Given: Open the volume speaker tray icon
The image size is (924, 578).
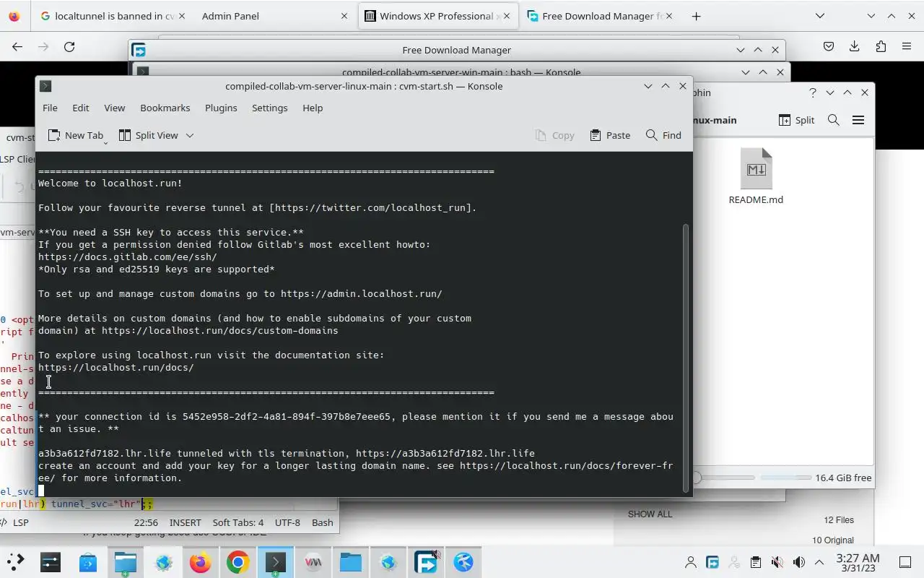Looking at the screenshot, I should pyautogui.click(x=798, y=562).
